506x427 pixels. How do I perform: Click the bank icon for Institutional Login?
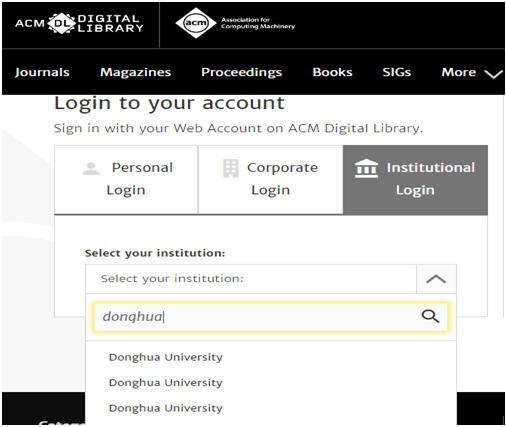pos(366,168)
